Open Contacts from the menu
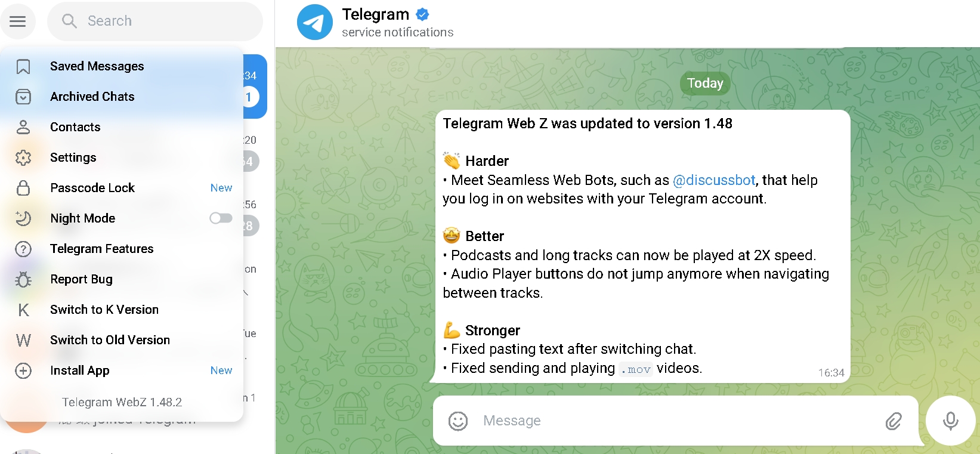The height and width of the screenshot is (454, 980). pos(122,127)
